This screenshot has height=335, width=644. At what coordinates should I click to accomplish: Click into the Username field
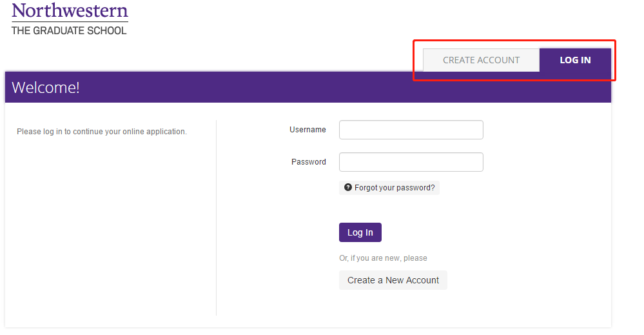click(x=411, y=130)
